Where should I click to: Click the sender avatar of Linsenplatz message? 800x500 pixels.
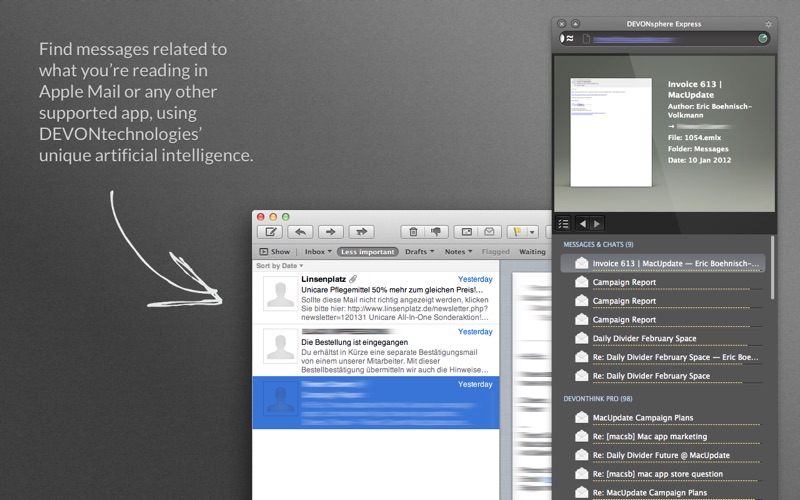click(x=280, y=294)
